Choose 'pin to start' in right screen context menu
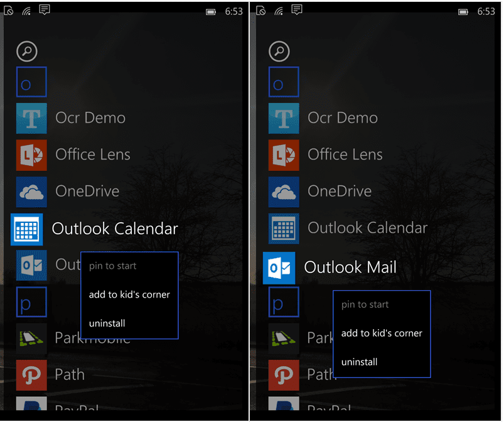 (x=365, y=305)
